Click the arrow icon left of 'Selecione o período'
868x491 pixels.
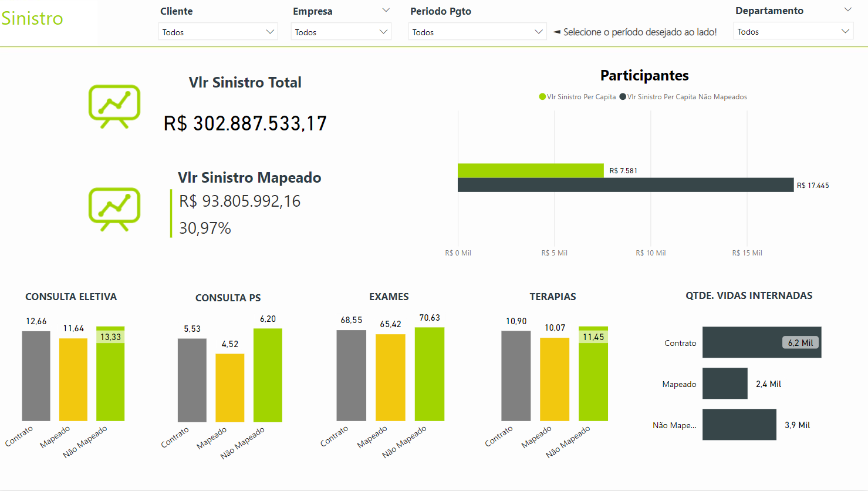[556, 32]
